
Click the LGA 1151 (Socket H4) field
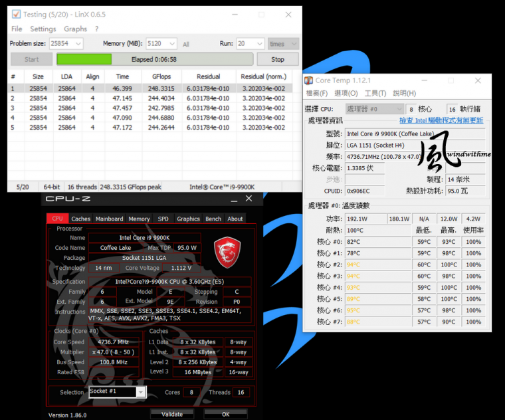[415, 146]
